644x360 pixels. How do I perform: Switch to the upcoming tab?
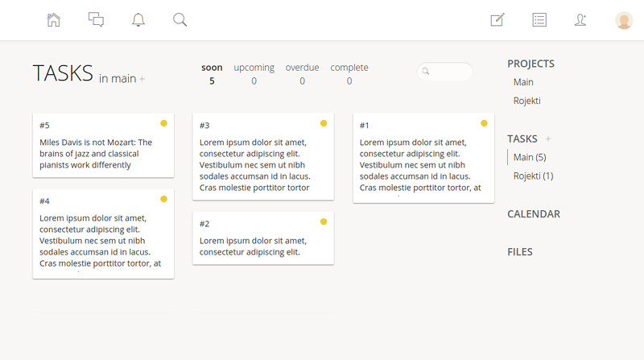[x=254, y=68]
